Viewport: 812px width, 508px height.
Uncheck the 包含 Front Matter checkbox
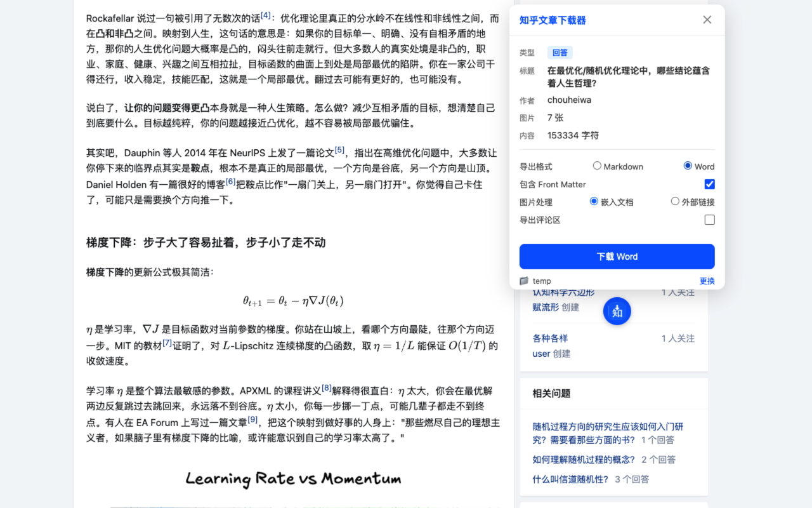[709, 184]
